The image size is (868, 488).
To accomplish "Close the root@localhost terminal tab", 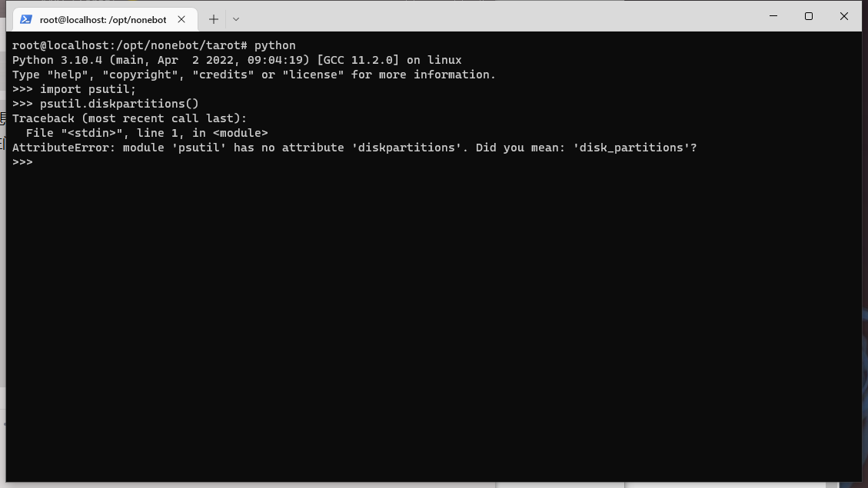I will point(181,19).
